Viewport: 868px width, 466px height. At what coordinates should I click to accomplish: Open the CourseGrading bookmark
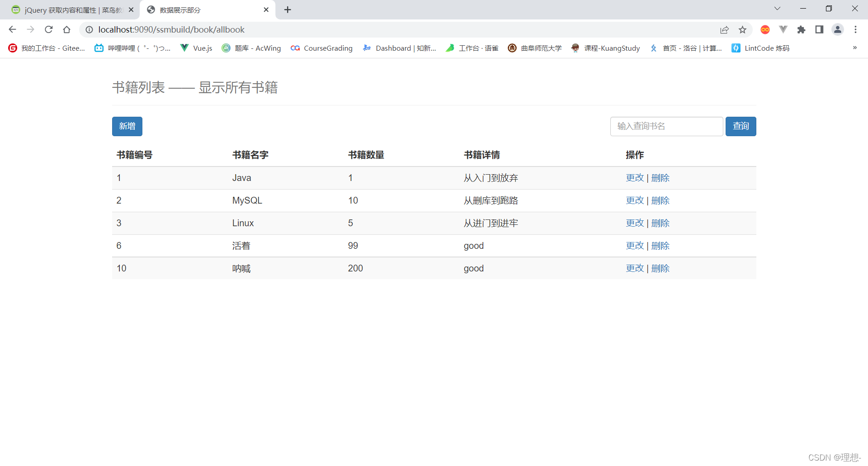(321, 48)
